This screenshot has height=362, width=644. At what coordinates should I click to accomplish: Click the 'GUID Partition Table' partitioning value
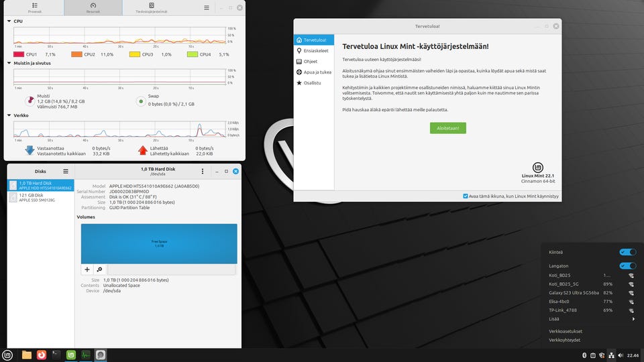pyautogui.click(x=129, y=208)
